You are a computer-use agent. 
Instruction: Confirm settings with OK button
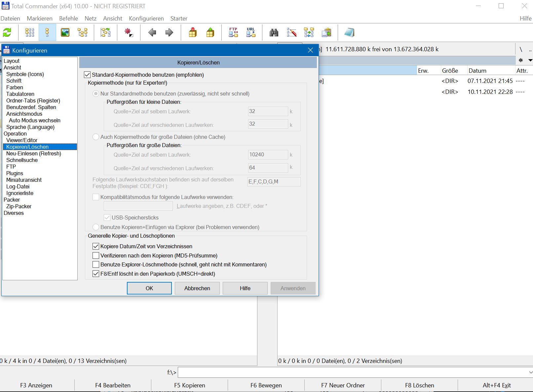point(149,288)
